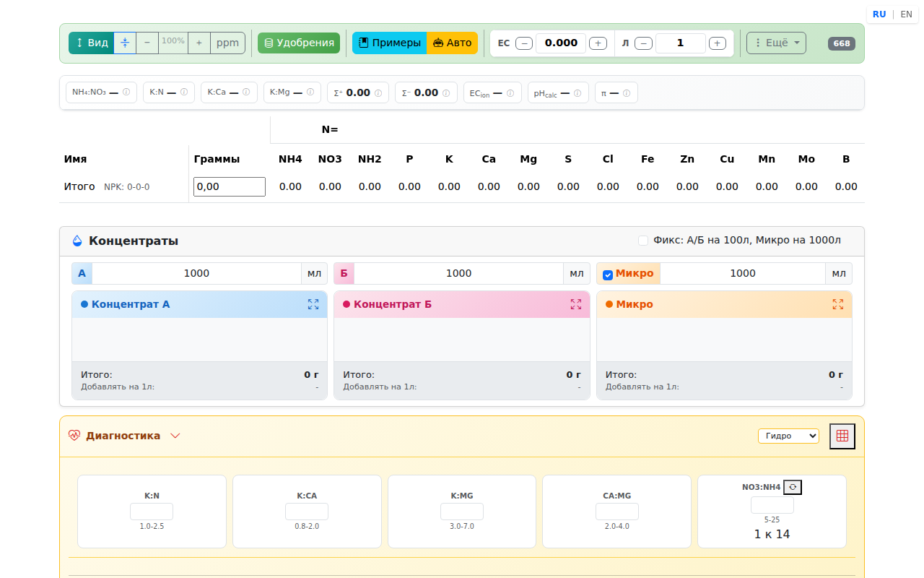The width and height of the screenshot is (924, 578).
Task: Expand the Концентрат А panel fullscreen
Action: 313,304
